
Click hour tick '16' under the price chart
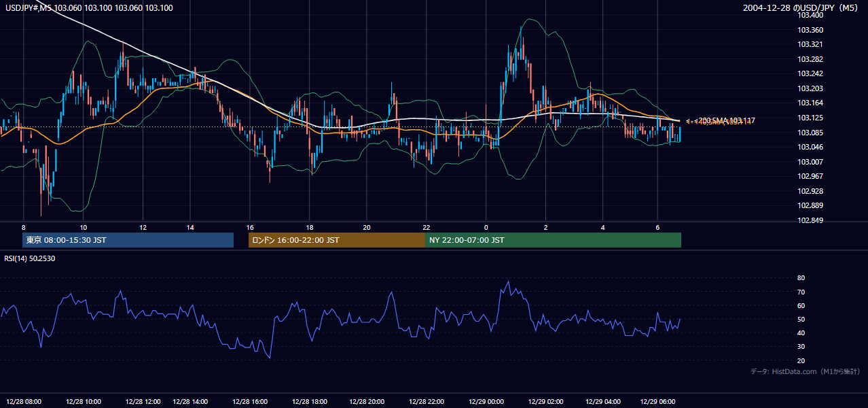tap(250, 227)
